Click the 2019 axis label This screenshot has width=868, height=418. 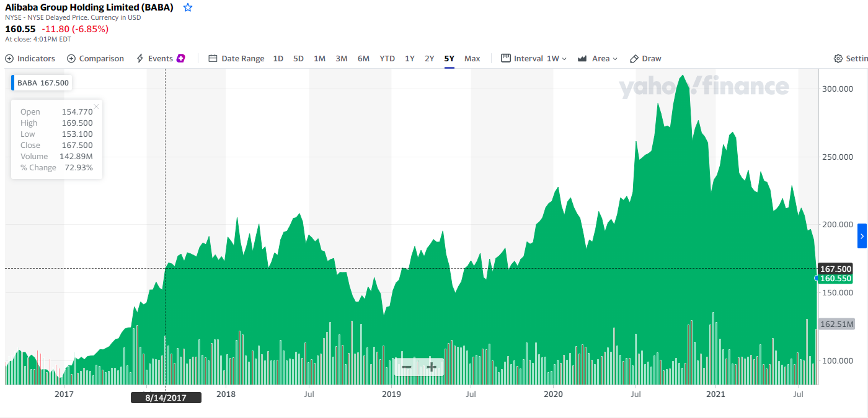[391, 394]
